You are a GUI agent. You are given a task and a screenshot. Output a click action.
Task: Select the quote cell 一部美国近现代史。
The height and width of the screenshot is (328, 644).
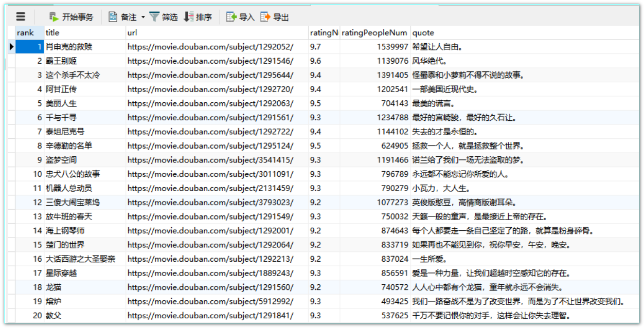tap(525, 89)
